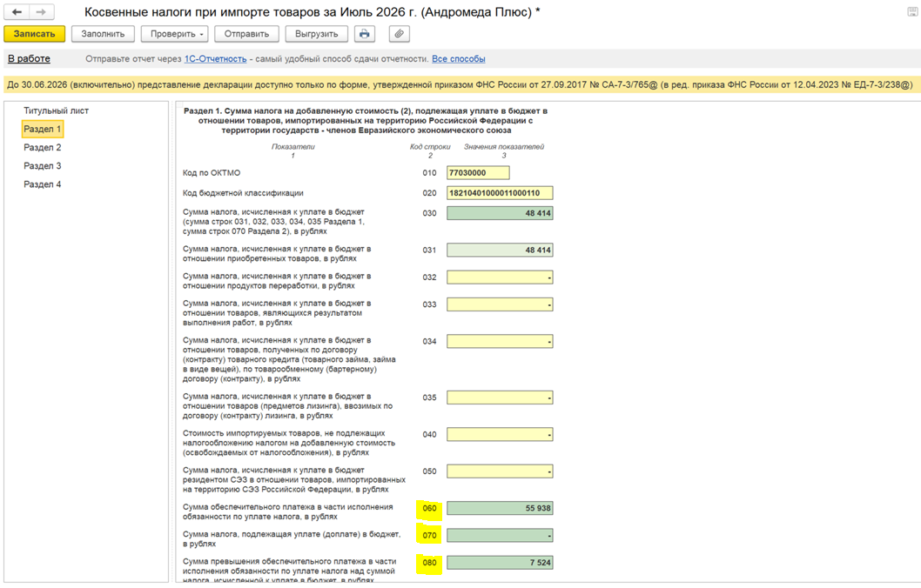Go forward with the right arrow icon
This screenshot has height=588, width=921.
point(42,11)
